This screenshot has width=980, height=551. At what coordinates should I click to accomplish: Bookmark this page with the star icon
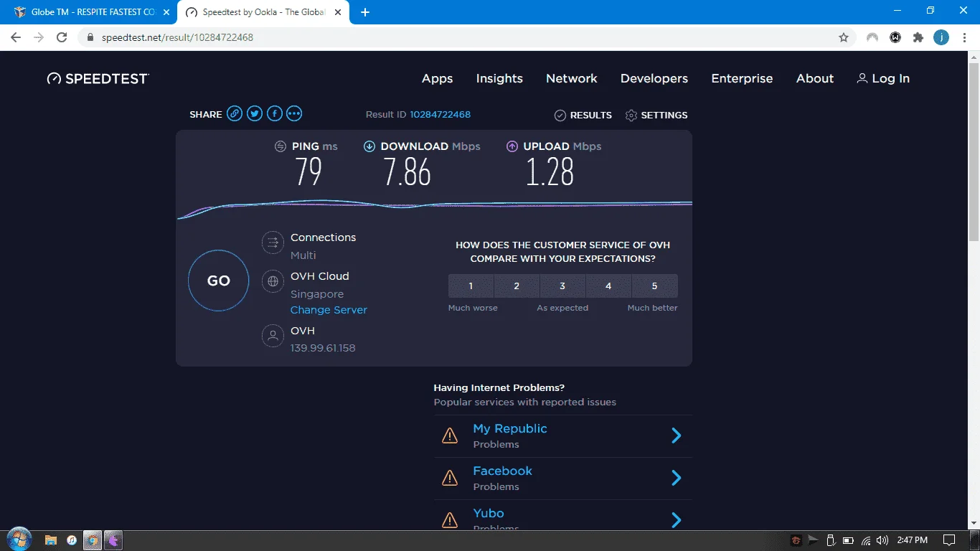click(844, 37)
